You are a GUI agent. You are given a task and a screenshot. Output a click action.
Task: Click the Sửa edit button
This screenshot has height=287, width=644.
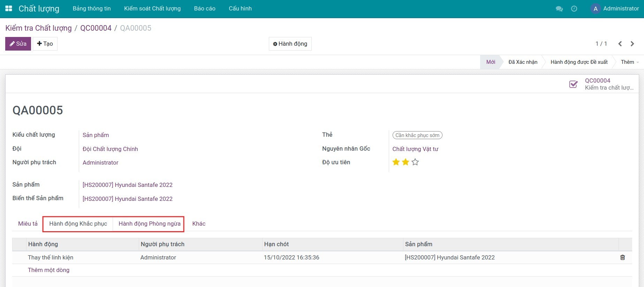tap(18, 44)
